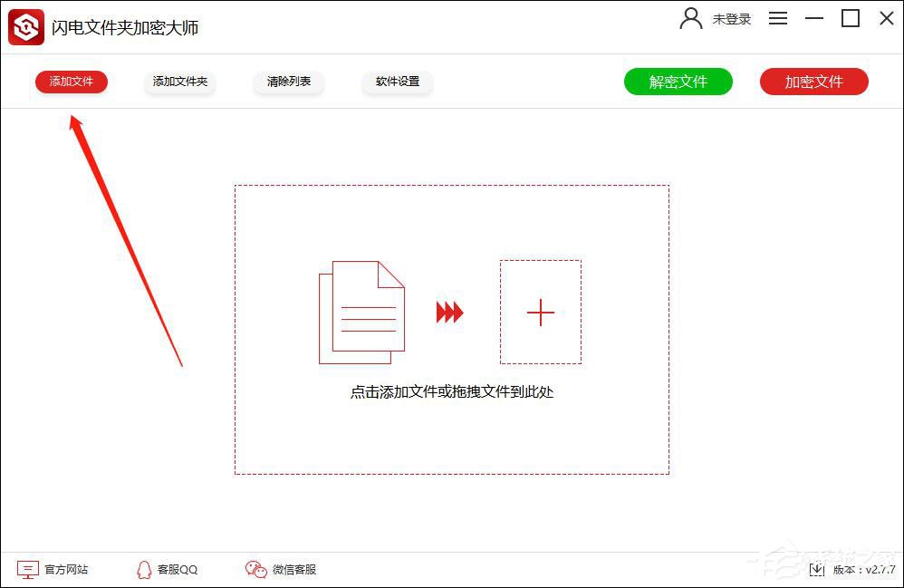This screenshot has width=904, height=588.
Task: Click the 清除列表 button
Action: [288, 82]
